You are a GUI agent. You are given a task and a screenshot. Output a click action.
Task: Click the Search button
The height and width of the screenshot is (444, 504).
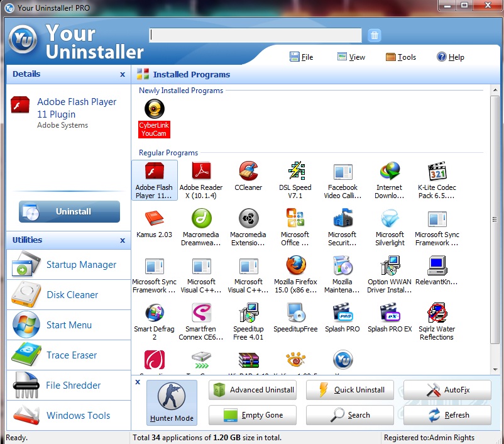point(349,415)
